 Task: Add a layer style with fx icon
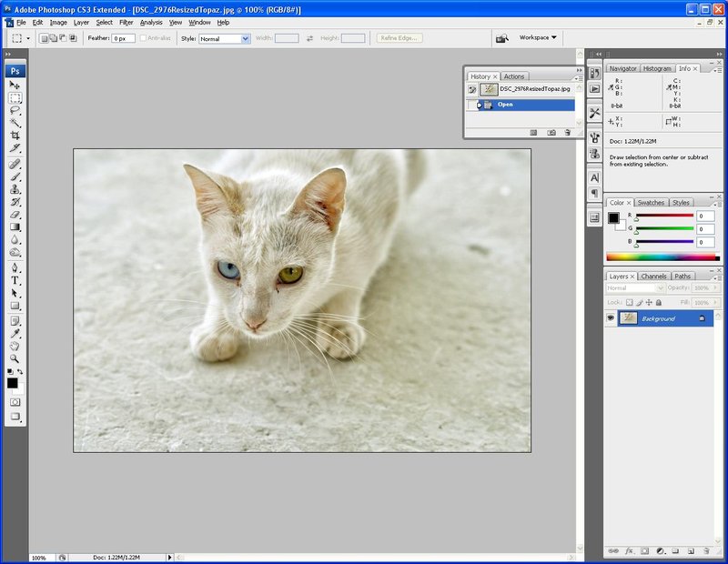point(629,551)
